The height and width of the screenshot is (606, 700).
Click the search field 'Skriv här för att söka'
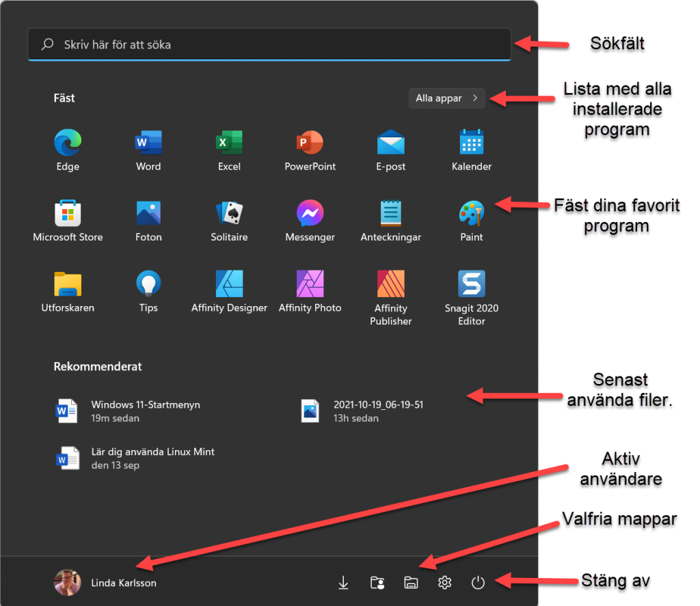click(x=269, y=44)
